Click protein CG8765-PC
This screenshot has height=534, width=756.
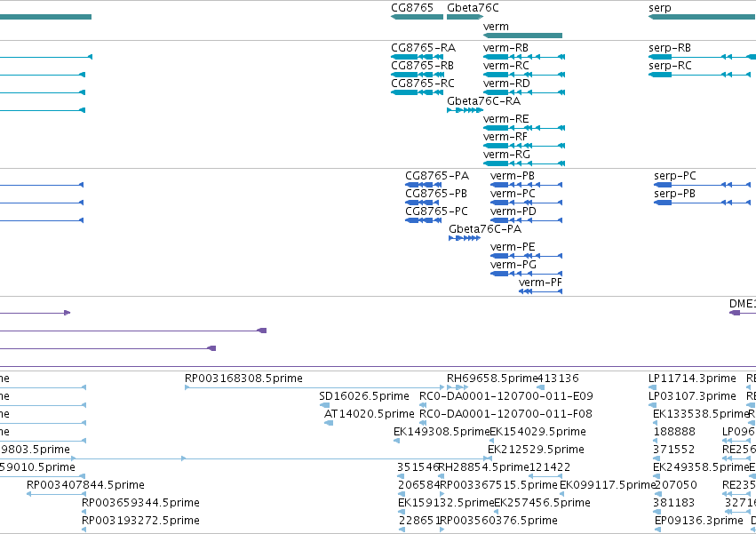(x=424, y=220)
